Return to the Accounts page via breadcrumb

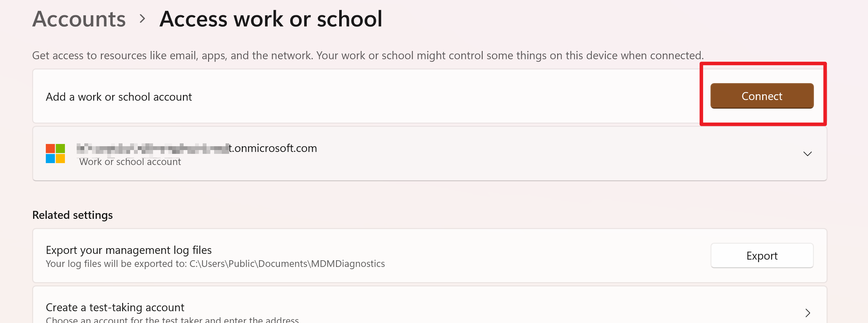79,18
